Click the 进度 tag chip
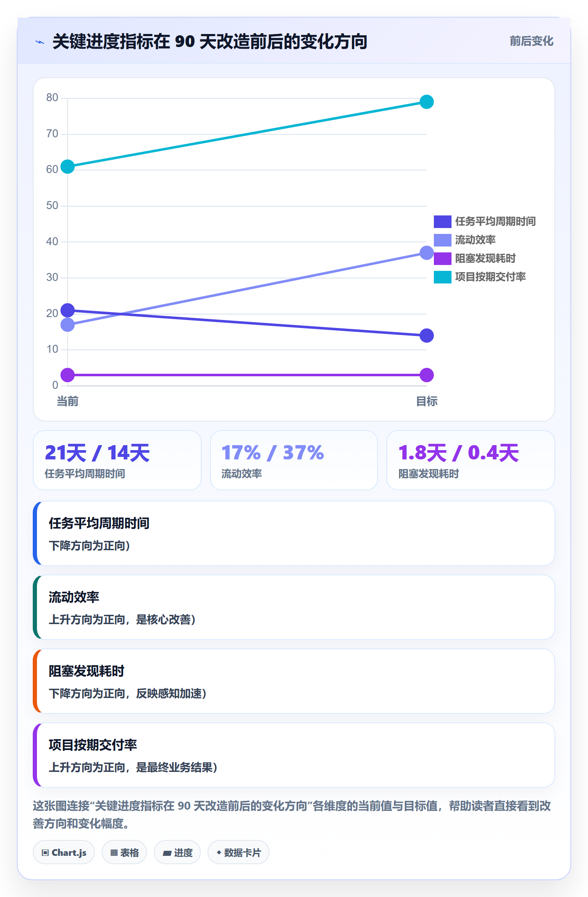 [177, 852]
